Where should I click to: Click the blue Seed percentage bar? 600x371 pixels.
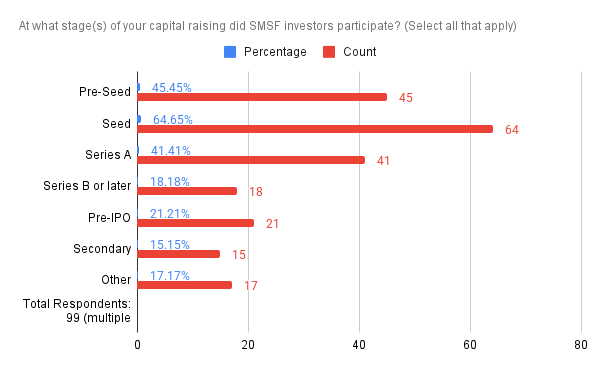click(x=139, y=119)
